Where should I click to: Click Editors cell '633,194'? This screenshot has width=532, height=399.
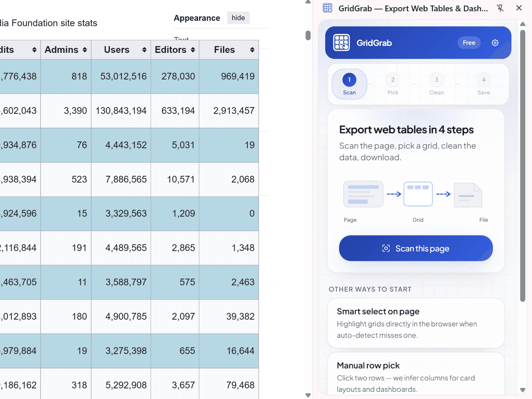point(175,111)
